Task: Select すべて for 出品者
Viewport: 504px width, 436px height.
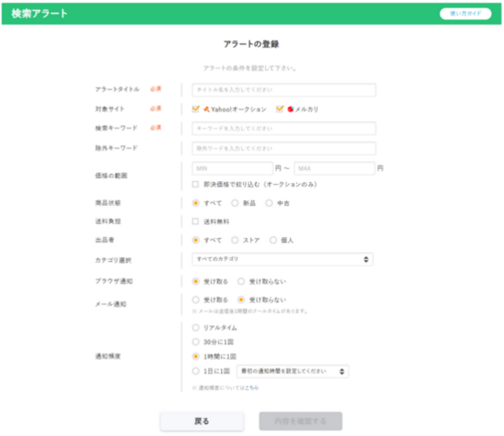Action: (x=195, y=240)
